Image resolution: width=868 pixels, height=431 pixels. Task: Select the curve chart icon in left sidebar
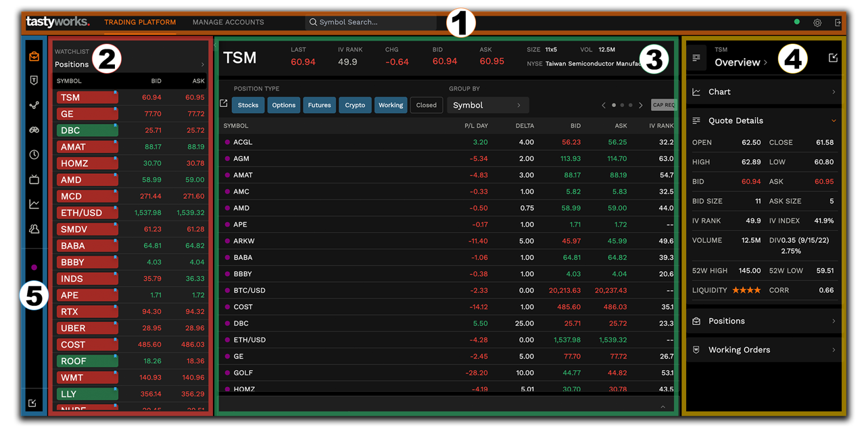(33, 204)
